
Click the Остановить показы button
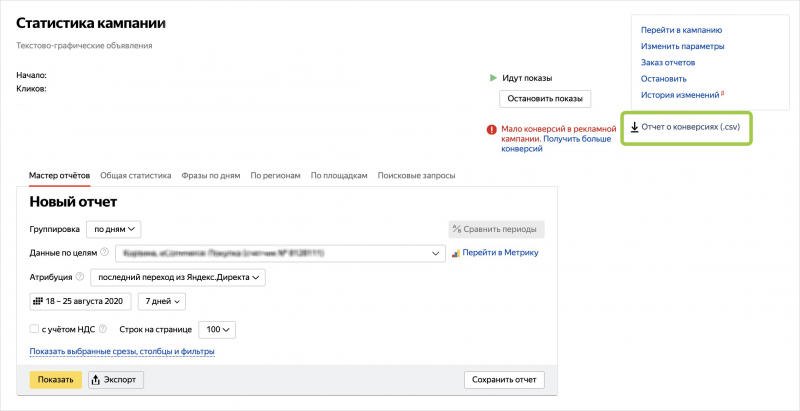[x=545, y=99]
